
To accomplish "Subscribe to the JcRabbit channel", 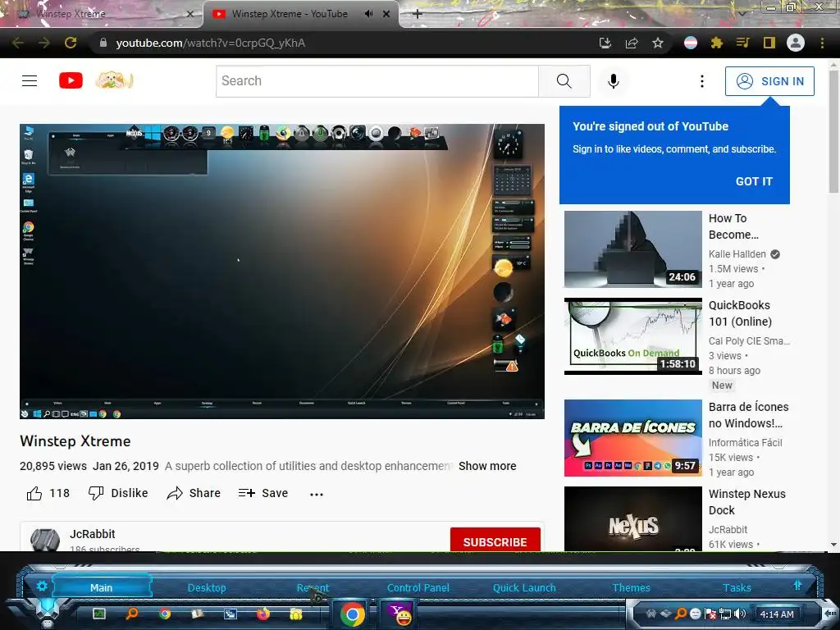I will (495, 541).
